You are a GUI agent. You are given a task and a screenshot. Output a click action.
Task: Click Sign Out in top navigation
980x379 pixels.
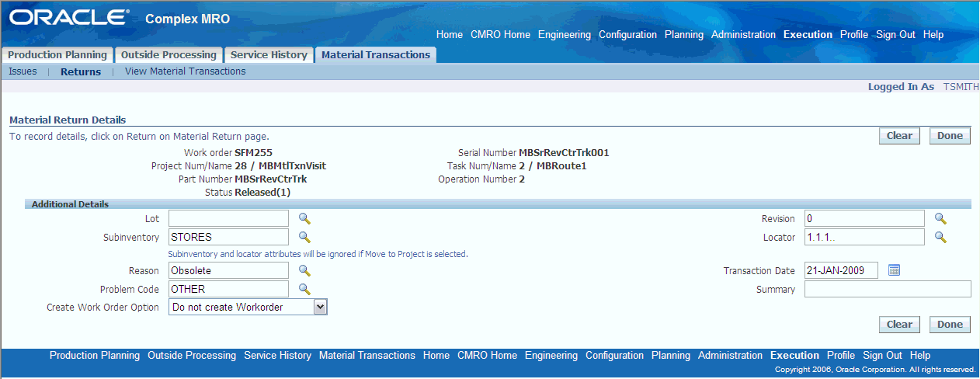point(895,35)
